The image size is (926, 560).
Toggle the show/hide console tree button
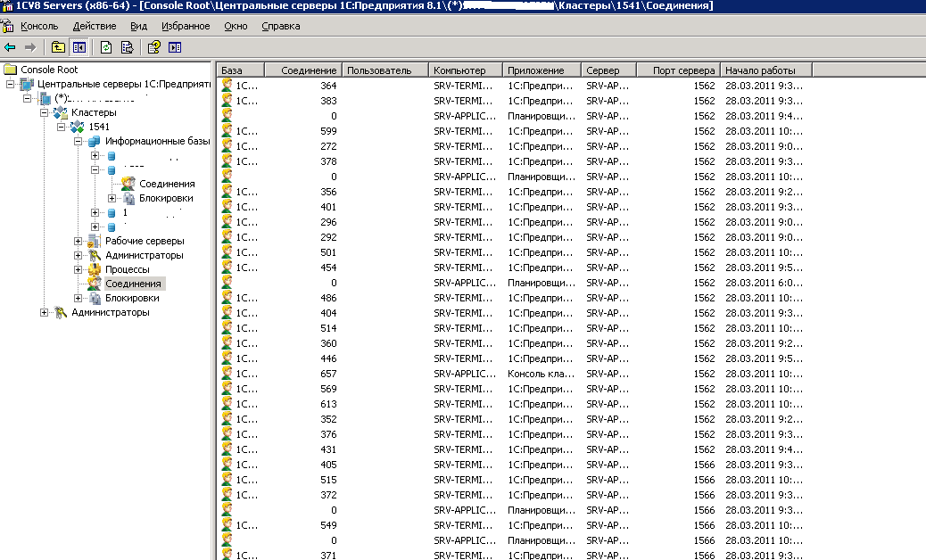[79, 47]
